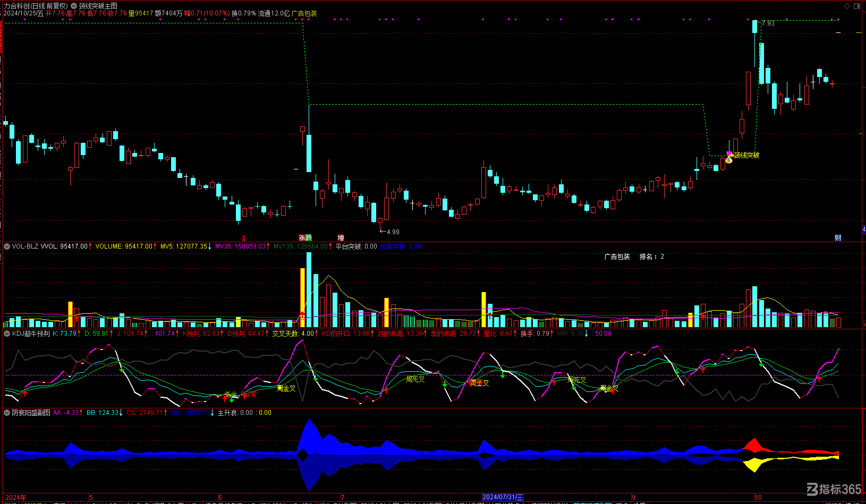Click the first 周金叉 label near June
866x504 pixels.
click(286, 389)
